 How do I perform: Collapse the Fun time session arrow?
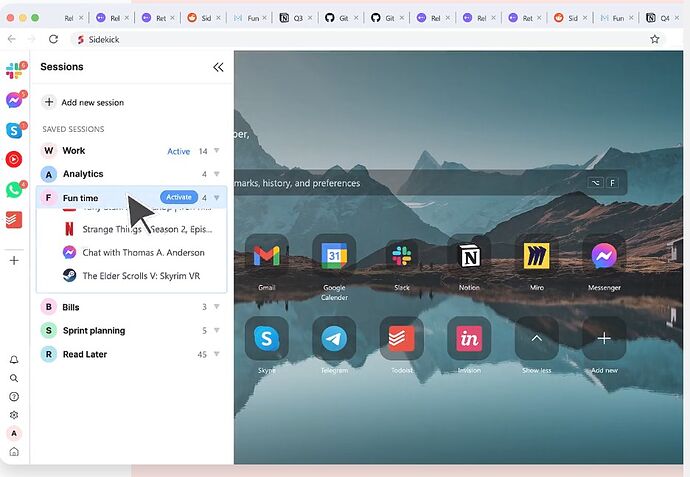coord(217,198)
